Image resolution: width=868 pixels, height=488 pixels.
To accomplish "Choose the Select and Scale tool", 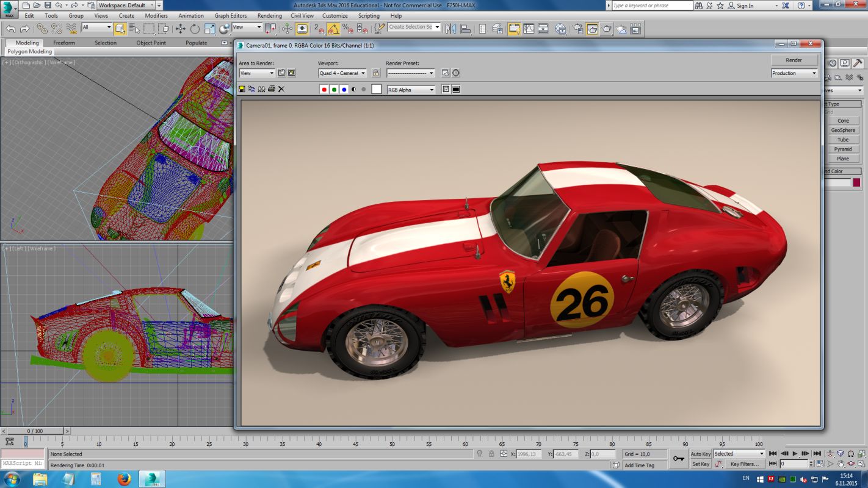I will pyautogui.click(x=209, y=28).
